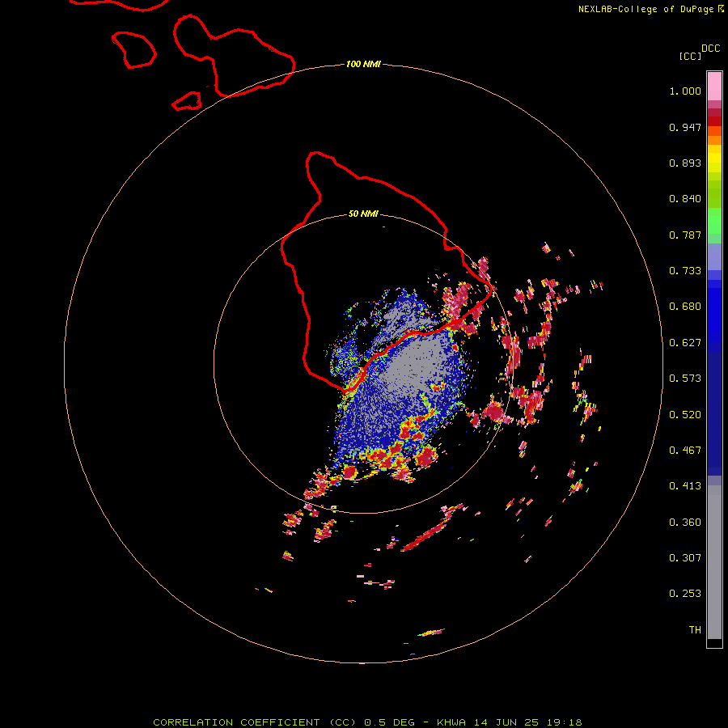Image resolution: width=728 pixels, height=728 pixels.
Task: Click the TH threshold label
Action: coord(695,630)
